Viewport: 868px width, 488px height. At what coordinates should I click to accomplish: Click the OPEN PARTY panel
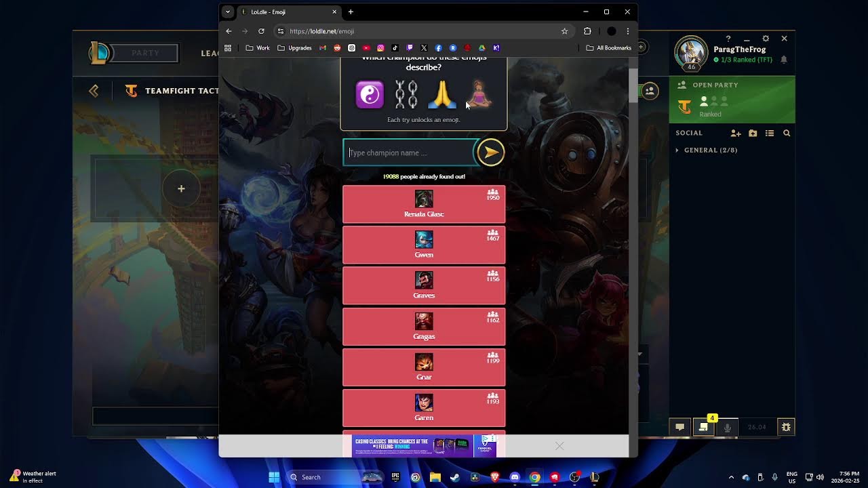pos(732,100)
